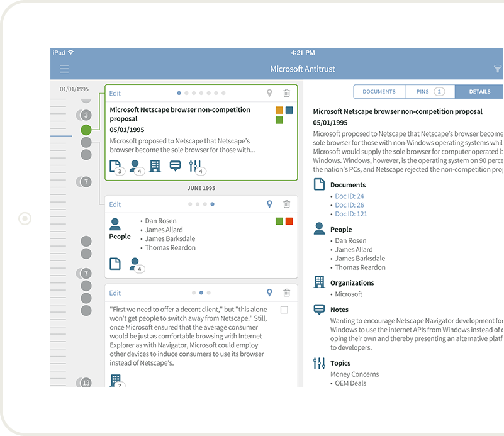Click People section icon in details

click(319, 228)
